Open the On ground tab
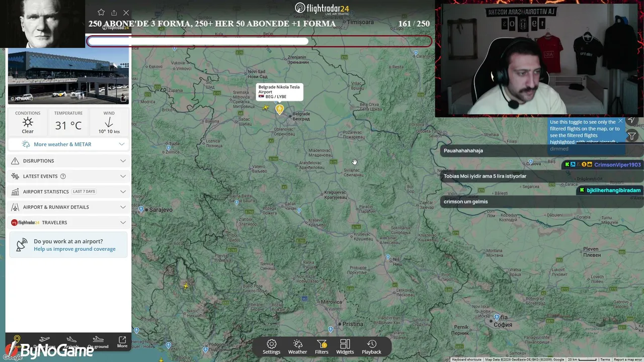This screenshot has height=362, width=644. pos(98,342)
